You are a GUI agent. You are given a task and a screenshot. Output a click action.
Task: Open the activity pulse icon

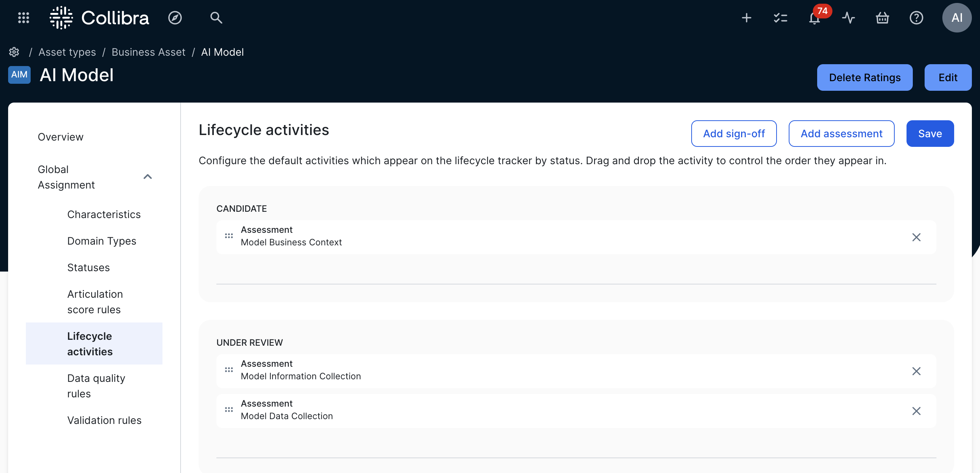(x=849, y=17)
